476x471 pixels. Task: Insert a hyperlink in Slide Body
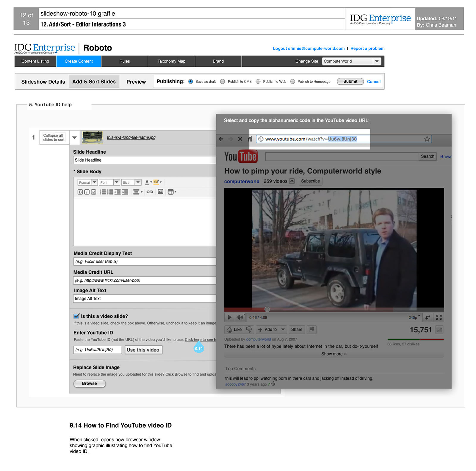[x=150, y=192]
